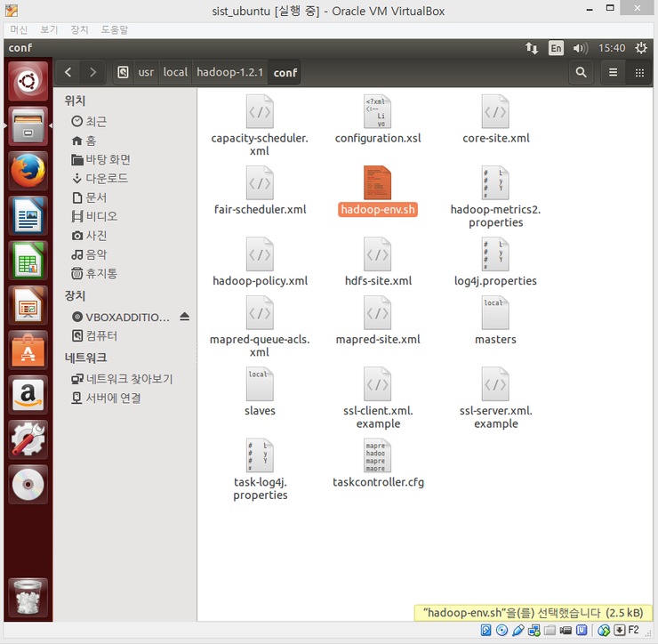The width and height of the screenshot is (658, 644).
Task: Eject the VBOXADDITIONS disc
Action: tap(184, 317)
